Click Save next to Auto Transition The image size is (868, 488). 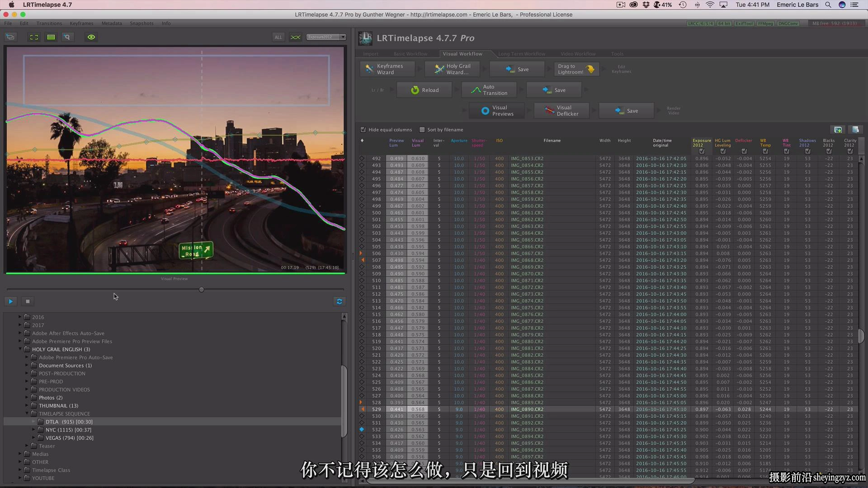click(x=554, y=90)
